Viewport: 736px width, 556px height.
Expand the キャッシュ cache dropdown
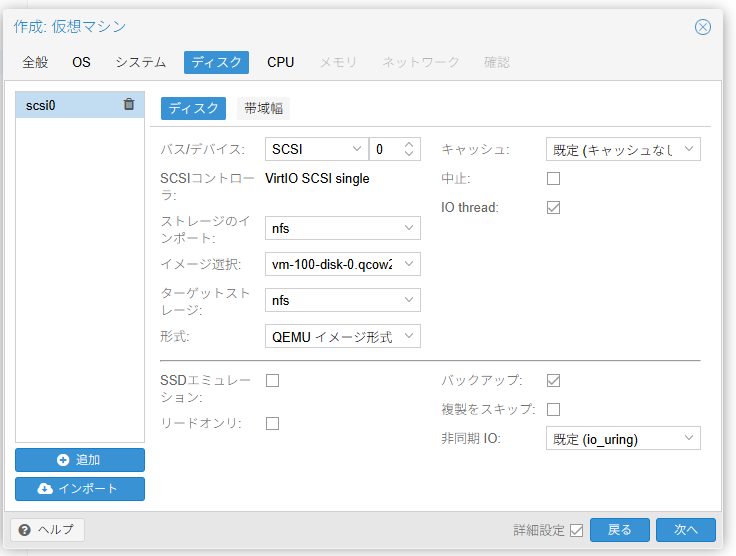pos(622,149)
